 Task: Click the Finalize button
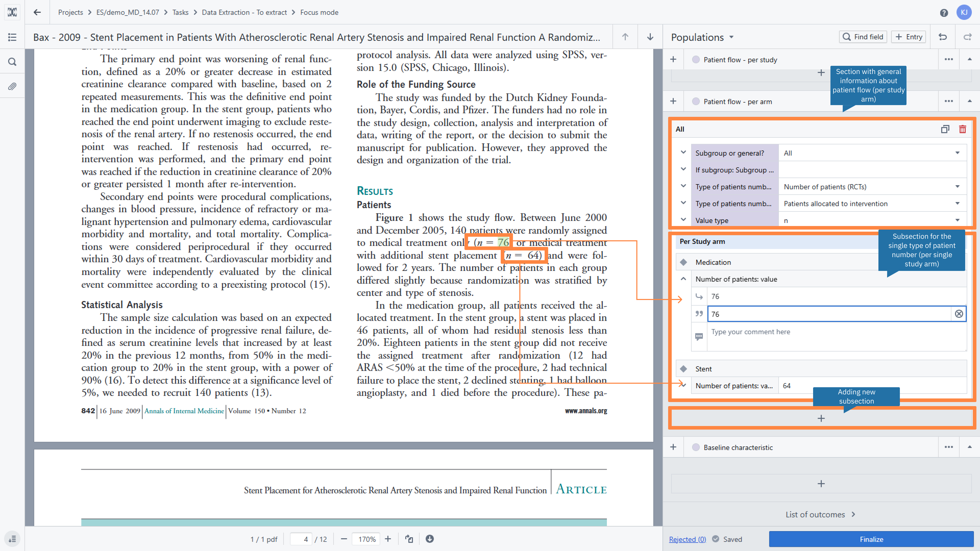(871, 539)
